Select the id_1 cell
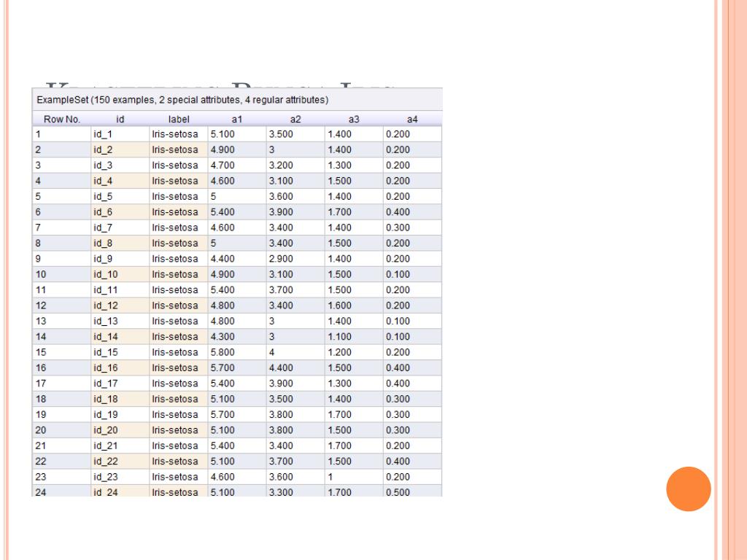 point(120,134)
